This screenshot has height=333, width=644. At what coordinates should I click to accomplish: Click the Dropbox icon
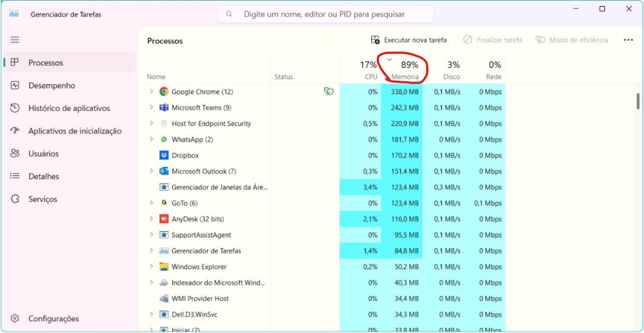164,155
